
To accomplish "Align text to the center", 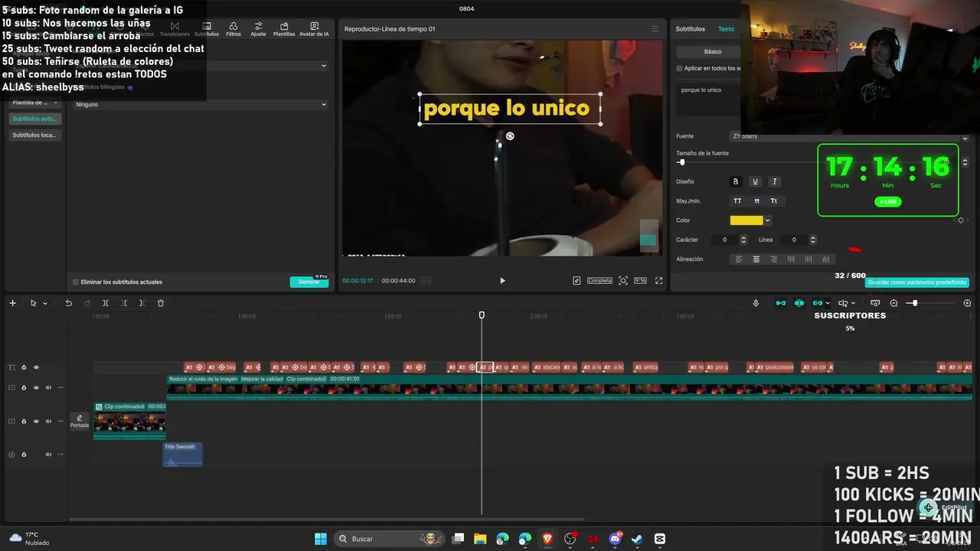I will tap(756, 259).
